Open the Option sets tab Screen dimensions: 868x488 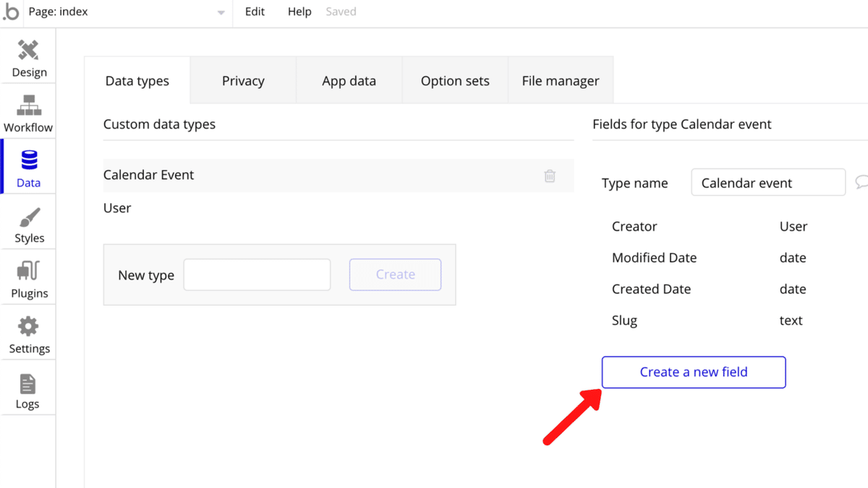(455, 81)
